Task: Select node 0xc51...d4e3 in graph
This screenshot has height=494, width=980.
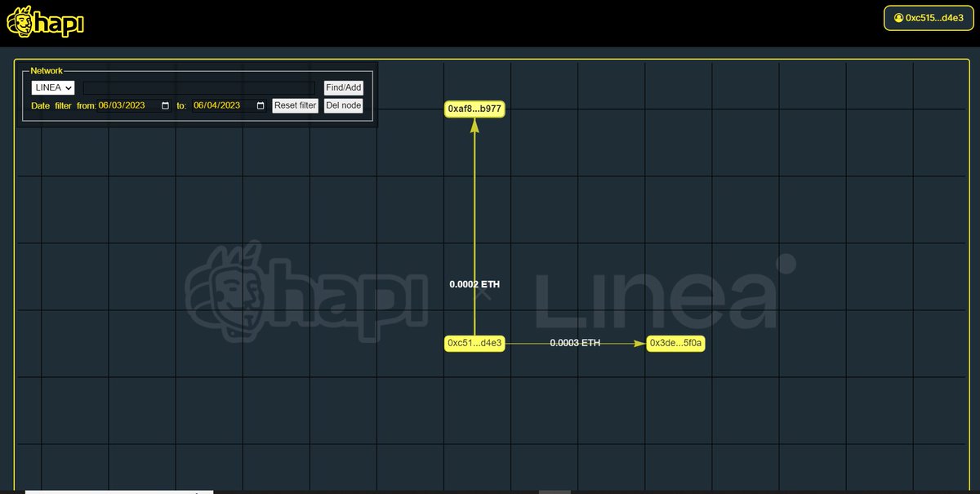Action: pos(474,344)
